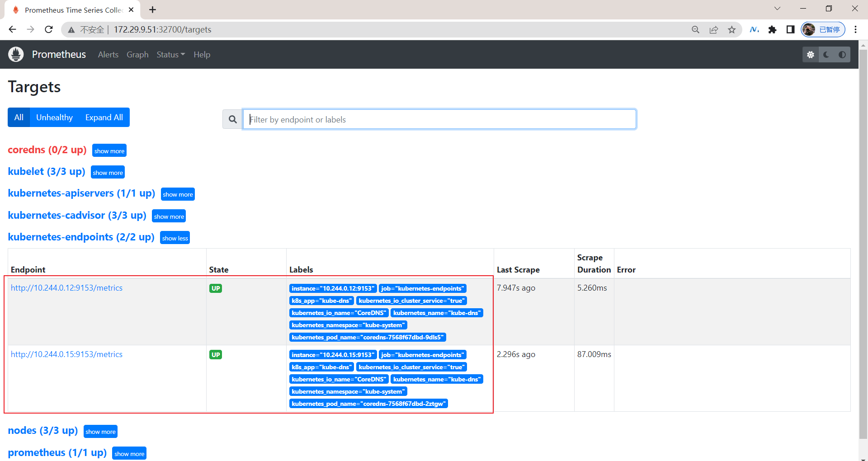The height and width of the screenshot is (461, 868).
Task: Click kubernetes-endpoints (2/2 up) heading
Action: (81, 237)
